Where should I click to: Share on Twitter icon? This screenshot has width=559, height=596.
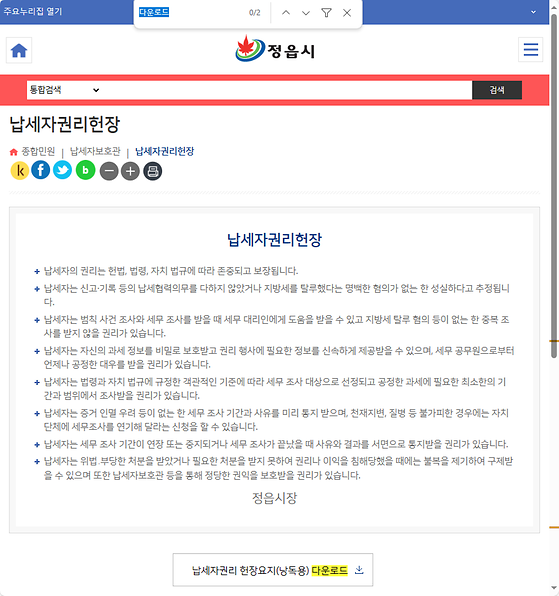point(62,170)
